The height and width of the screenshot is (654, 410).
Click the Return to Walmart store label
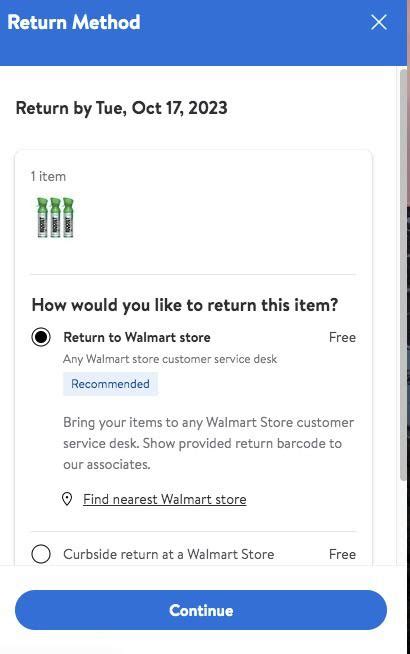click(x=137, y=337)
